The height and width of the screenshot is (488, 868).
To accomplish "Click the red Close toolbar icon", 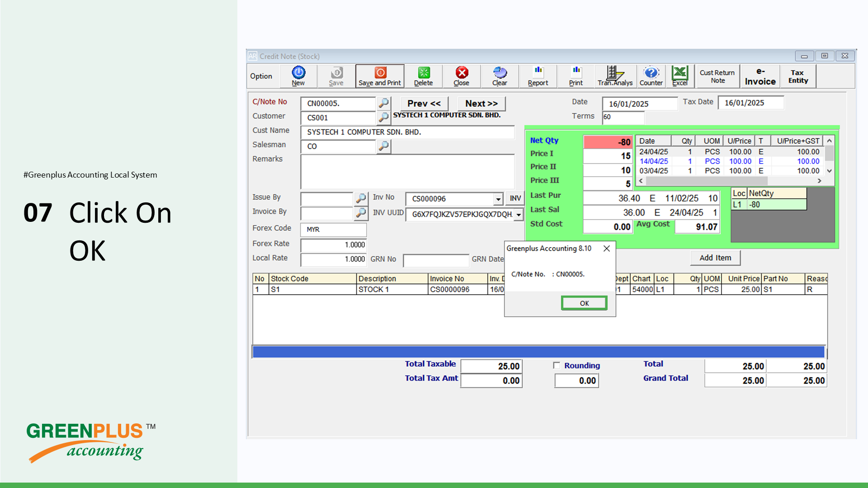I will 462,76.
